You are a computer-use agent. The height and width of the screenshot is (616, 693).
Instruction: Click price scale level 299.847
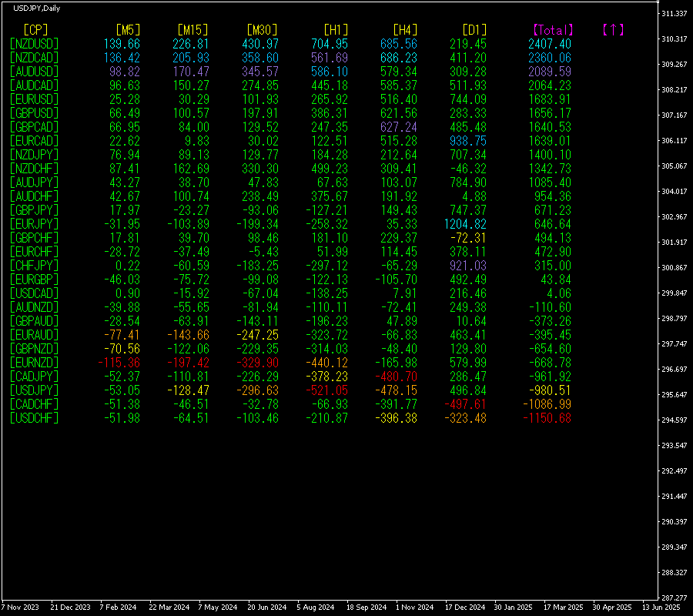tap(675, 293)
